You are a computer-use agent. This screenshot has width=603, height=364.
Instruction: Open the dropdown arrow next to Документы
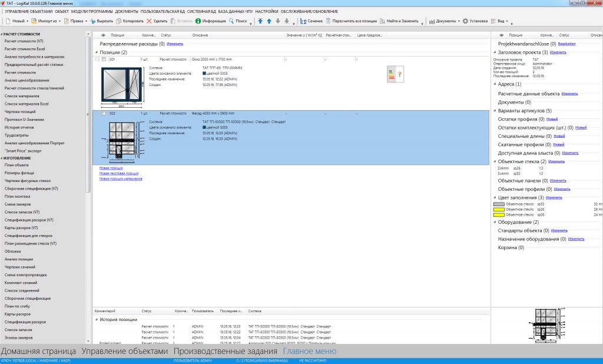tap(459, 21)
